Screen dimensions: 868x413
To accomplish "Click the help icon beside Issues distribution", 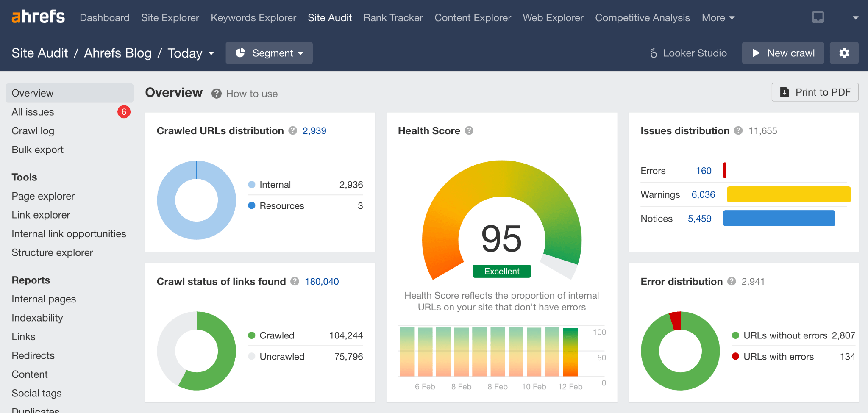I will [738, 131].
